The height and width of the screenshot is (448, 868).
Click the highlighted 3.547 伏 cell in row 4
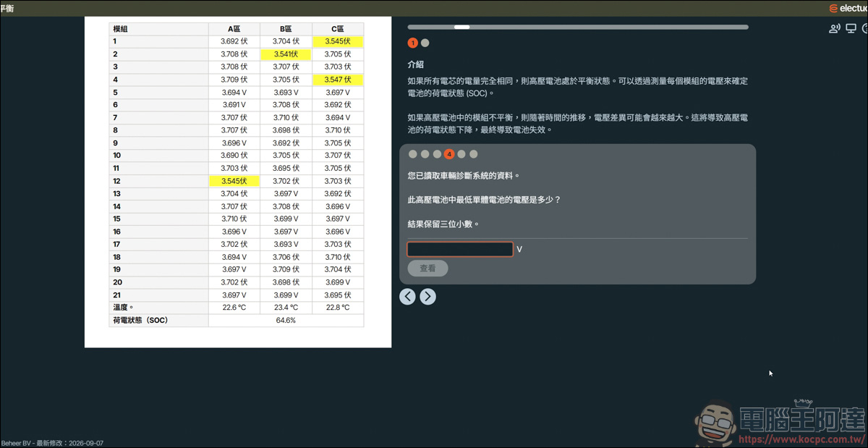coord(338,80)
